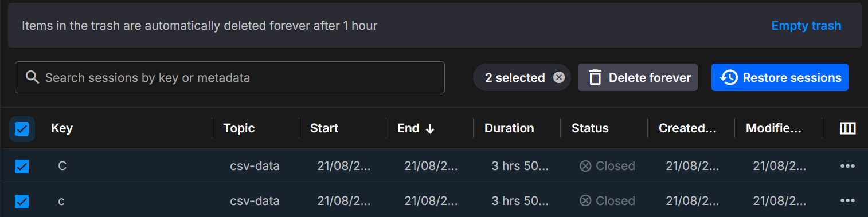The image size is (868, 217).
Task: Click the magnifier search icon
Action: [x=32, y=77]
